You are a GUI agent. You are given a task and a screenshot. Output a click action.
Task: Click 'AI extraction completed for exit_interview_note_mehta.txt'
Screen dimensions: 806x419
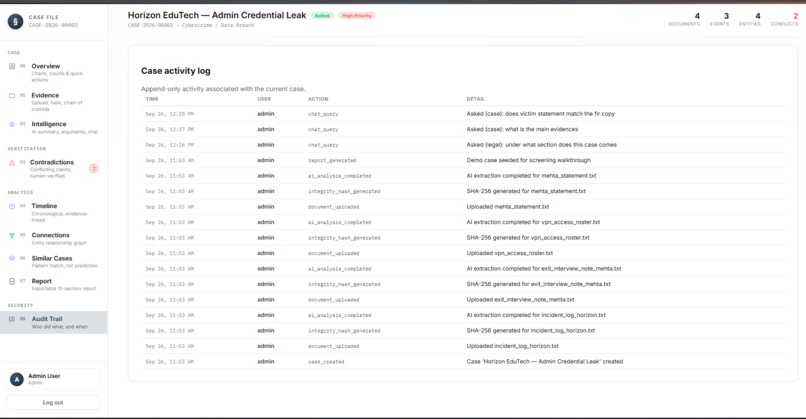pos(544,268)
